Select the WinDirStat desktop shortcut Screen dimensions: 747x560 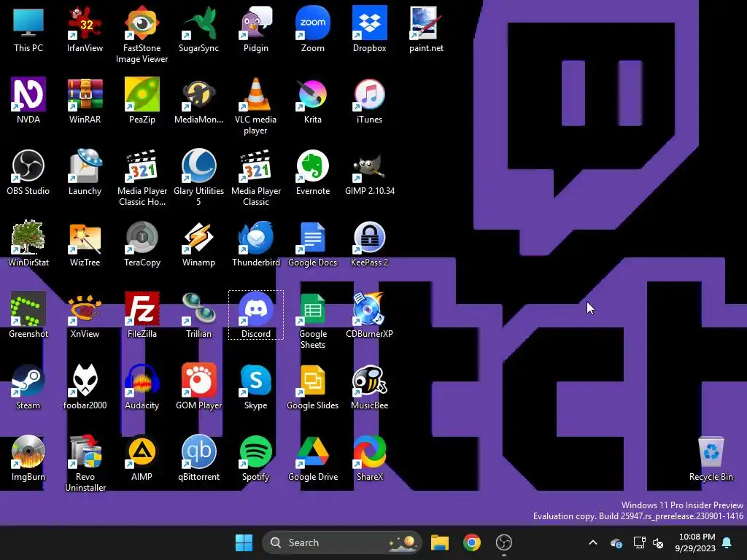pyautogui.click(x=28, y=244)
